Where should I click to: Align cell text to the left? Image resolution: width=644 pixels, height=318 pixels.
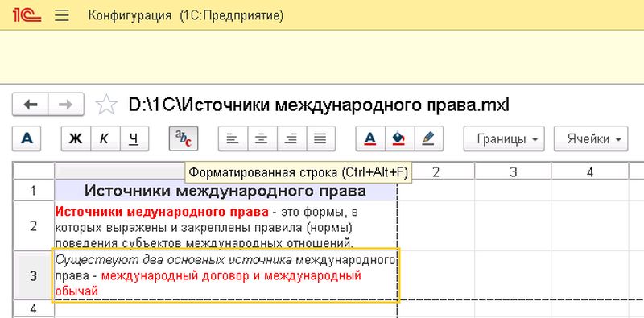click(233, 138)
